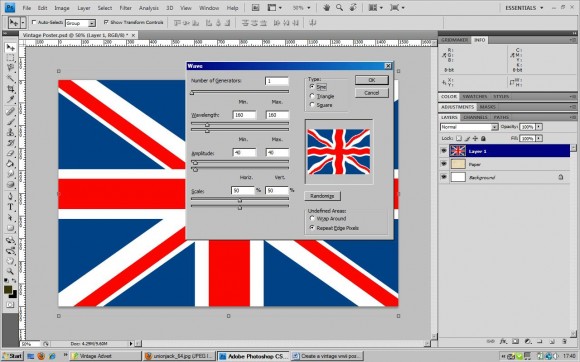Switch to unionjack_84.jpg taskbar window
Image resolution: width=580 pixels, height=362 pixels.
(180, 356)
